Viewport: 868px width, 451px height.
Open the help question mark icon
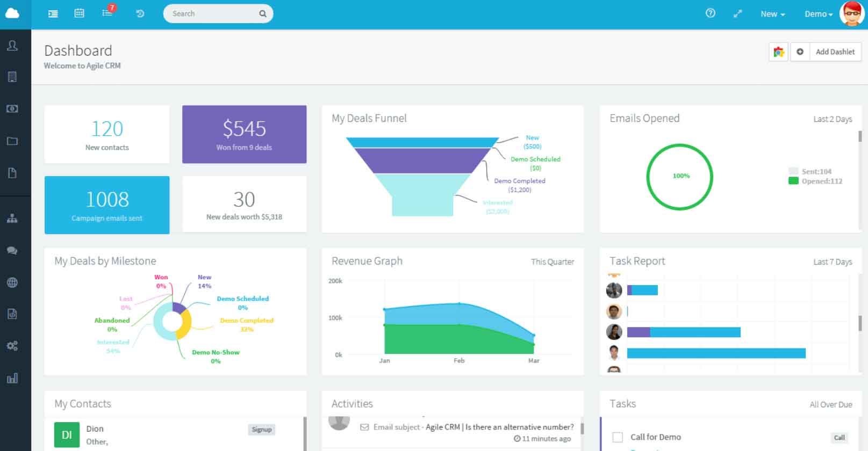point(710,13)
